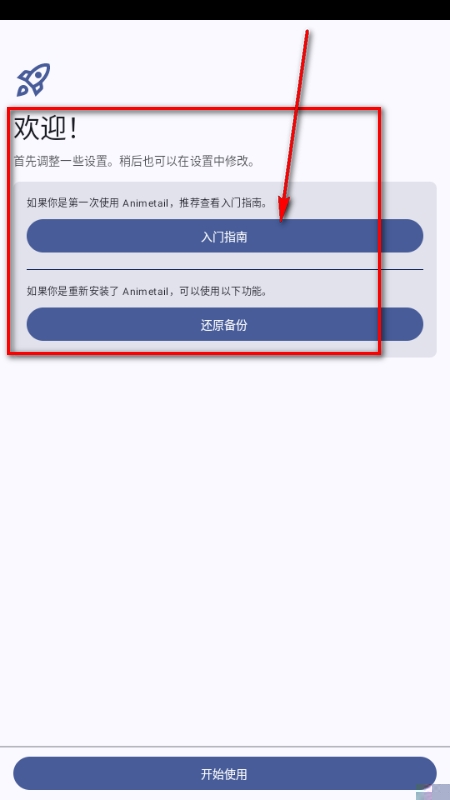Tap the word Animetail in the first hint
Image resolution: width=450 pixels, height=800 pixels.
[145, 203]
